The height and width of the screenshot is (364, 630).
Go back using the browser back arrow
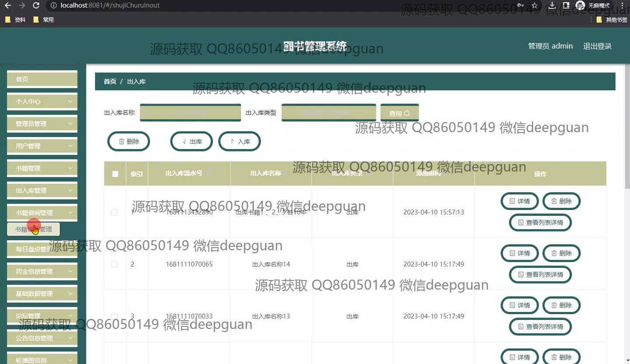[7, 6]
